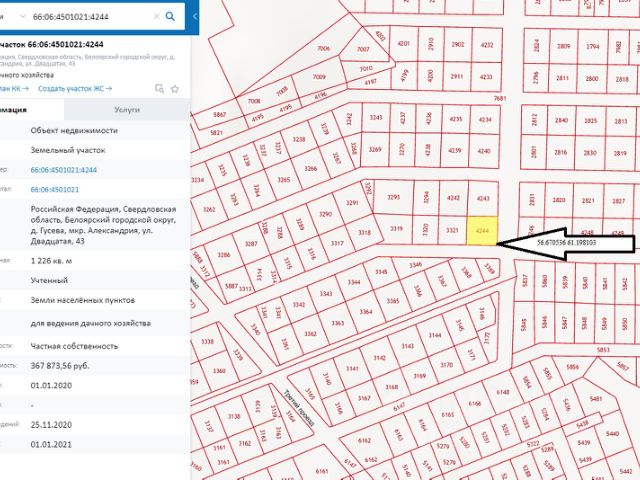
Task: Click parcel 3321 on the map
Action: pos(452,230)
